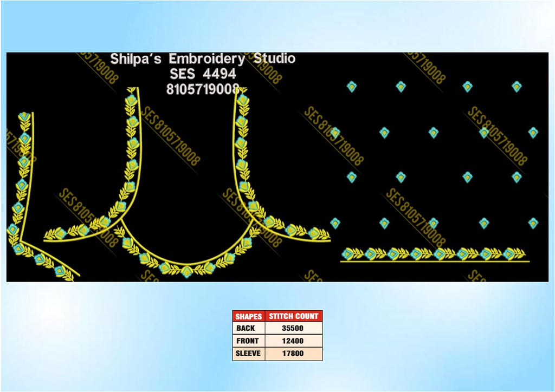This screenshot has height=392, width=555.
Task: Select the stitch count value 12400
Action: coord(293,341)
